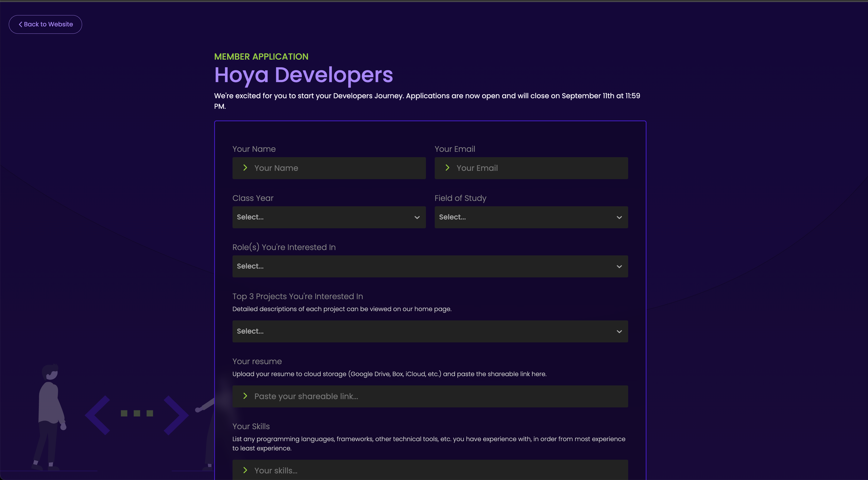Image resolution: width=868 pixels, height=480 pixels.
Task: Focus the Paste your shareable link field
Action: [430, 396]
